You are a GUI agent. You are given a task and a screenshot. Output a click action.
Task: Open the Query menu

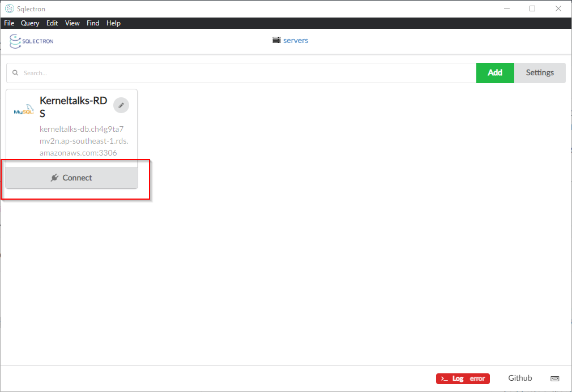click(x=30, y=23)
